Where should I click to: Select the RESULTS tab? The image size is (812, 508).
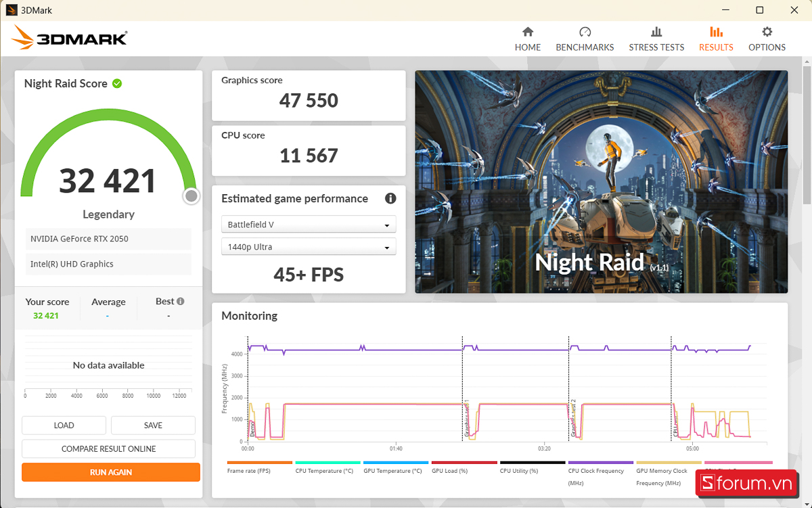pos(716,39)
